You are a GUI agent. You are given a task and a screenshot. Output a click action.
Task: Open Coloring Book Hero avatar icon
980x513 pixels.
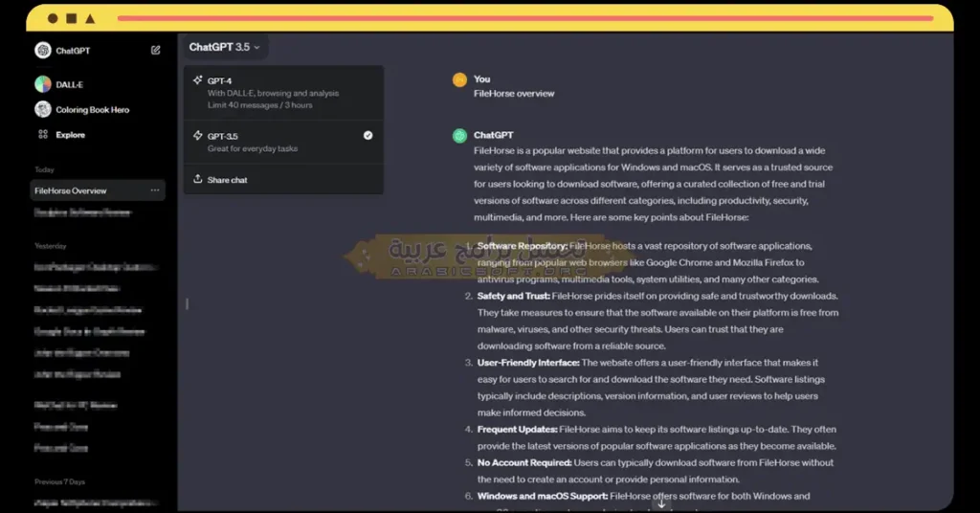43,109
